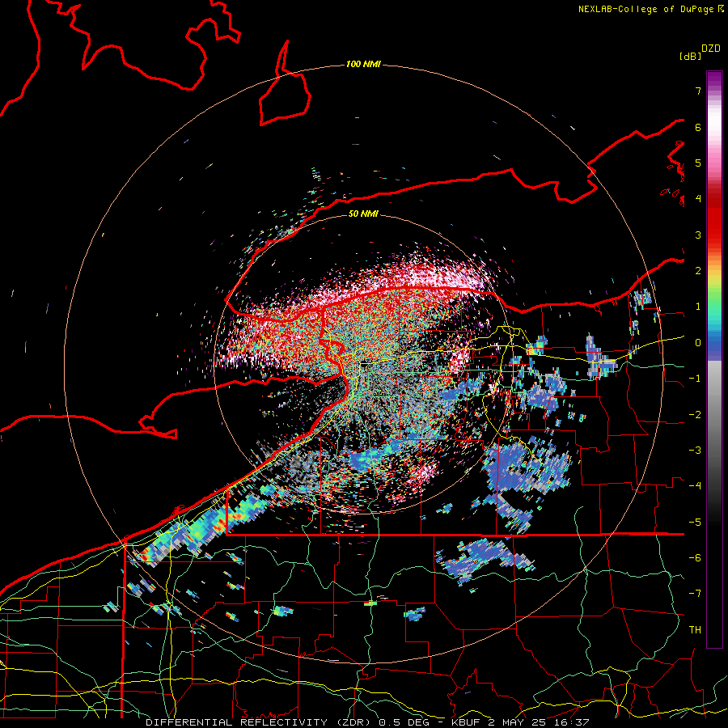Click the 2 value on the color scale
The height and width of the screenshot is (728, 728).
click(698, 271)
